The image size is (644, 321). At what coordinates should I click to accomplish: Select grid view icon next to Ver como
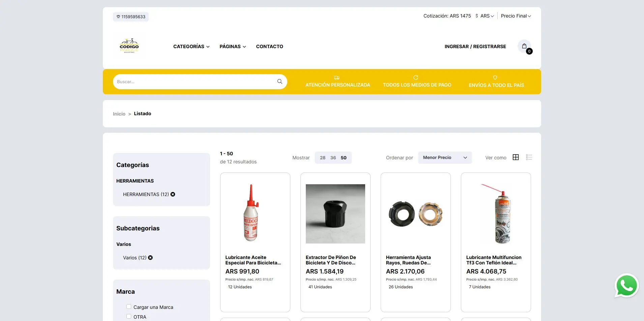515,157
